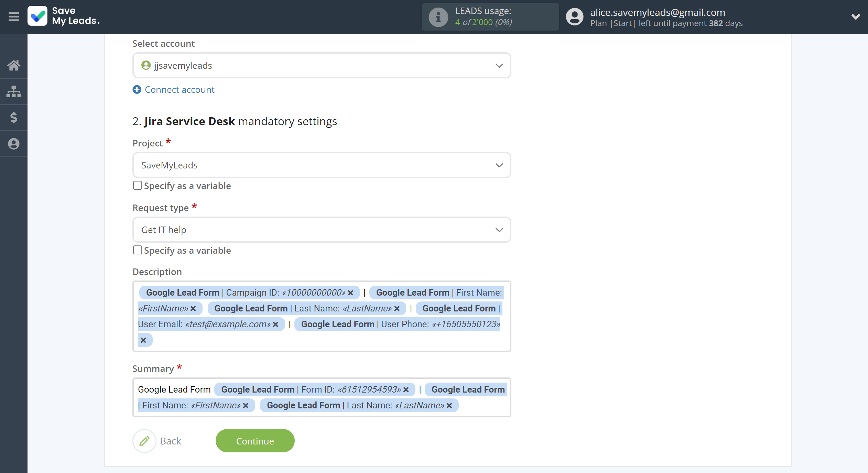868x473 pixels.
Task: Remove First Name tag from Summary
Action: [x=246, y=406]
